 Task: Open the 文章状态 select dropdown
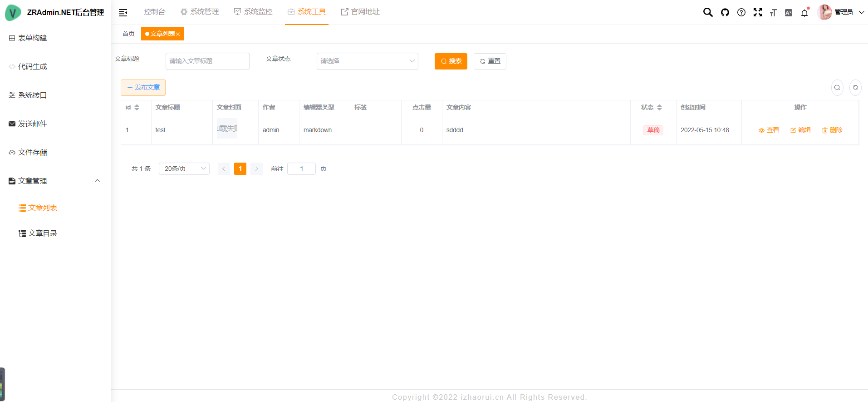367,61
